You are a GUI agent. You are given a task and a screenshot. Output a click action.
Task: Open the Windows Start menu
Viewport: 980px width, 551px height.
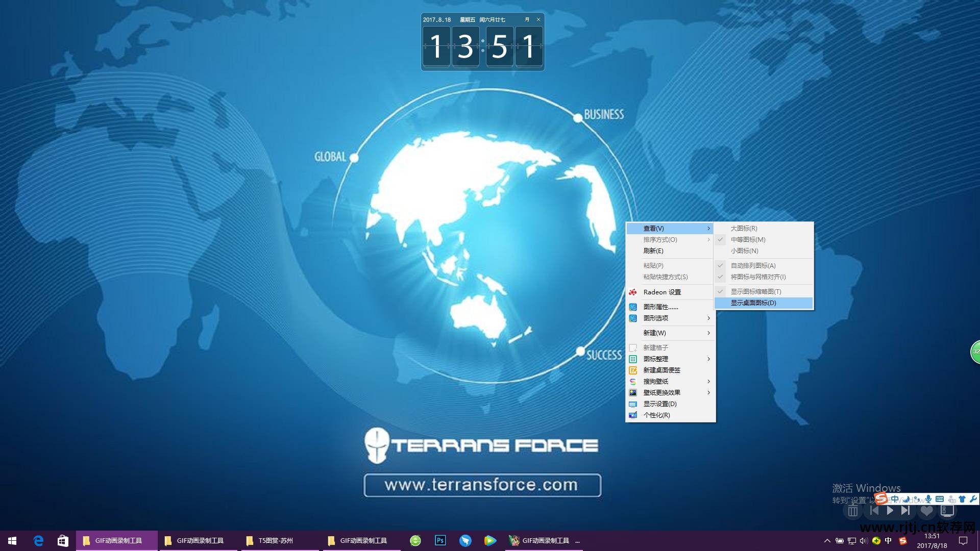12,540
